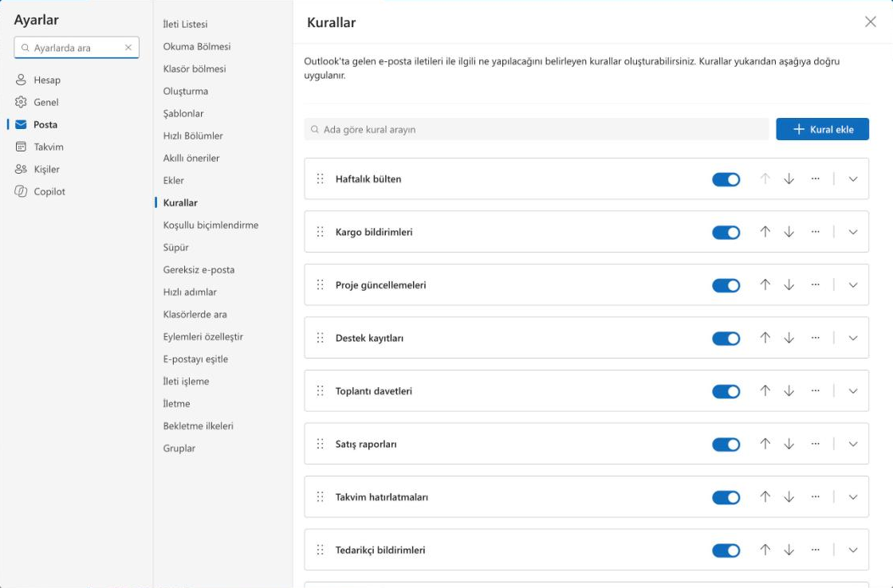
Task: Click drag handle of Destek kayıtları rule
Action: pos(320,338)
